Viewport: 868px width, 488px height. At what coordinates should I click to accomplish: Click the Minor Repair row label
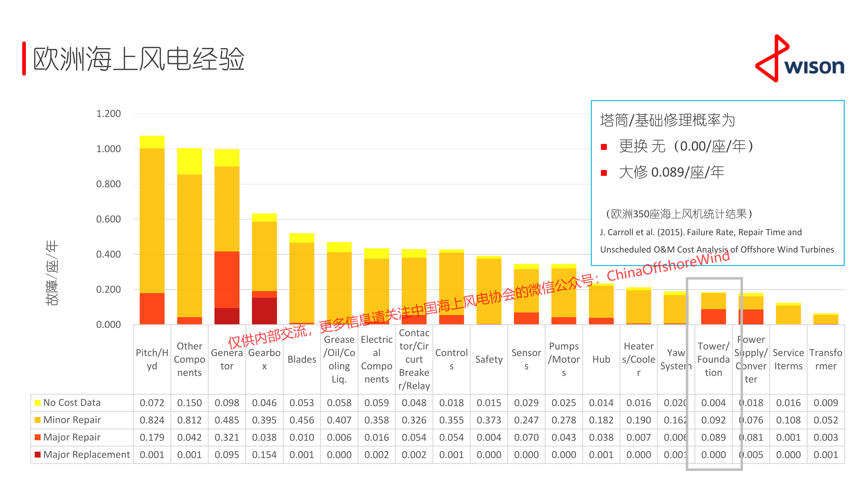click(72, 420)
